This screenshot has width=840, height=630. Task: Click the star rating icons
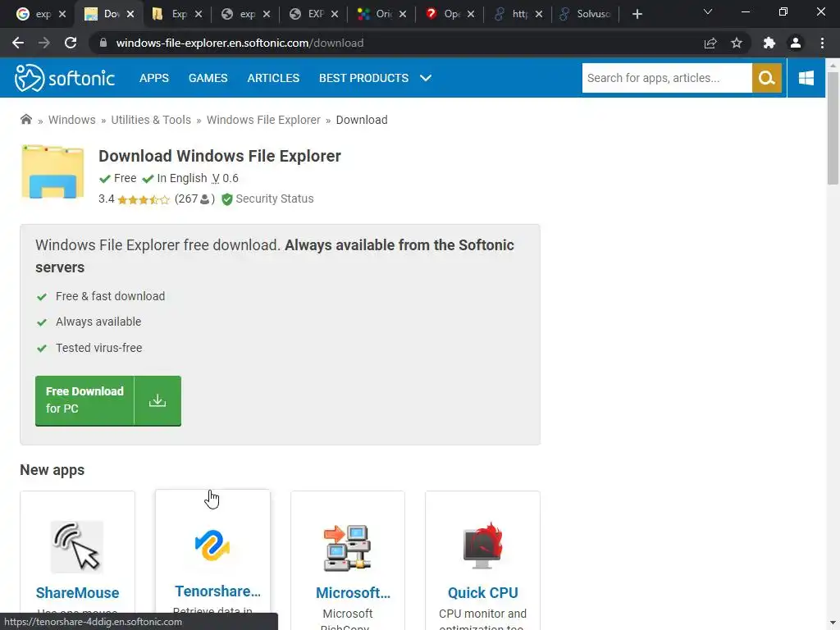tap(143, 200)
